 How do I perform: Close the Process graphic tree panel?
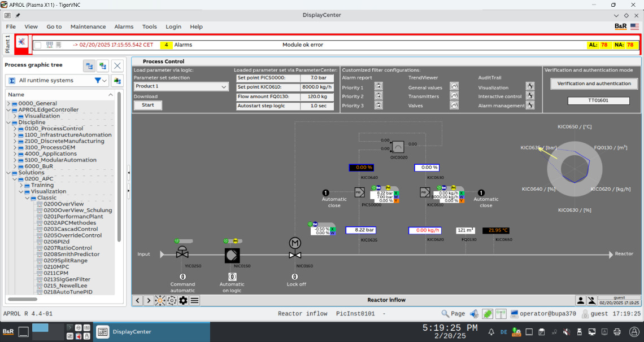pos(117,65)
